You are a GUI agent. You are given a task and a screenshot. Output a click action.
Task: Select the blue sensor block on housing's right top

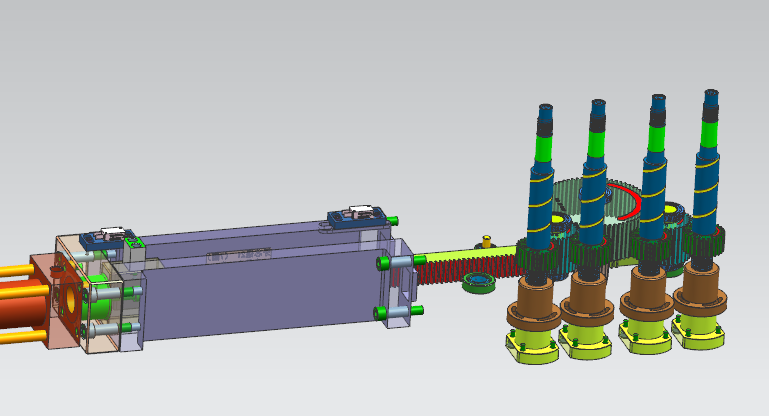coord(357,216)
